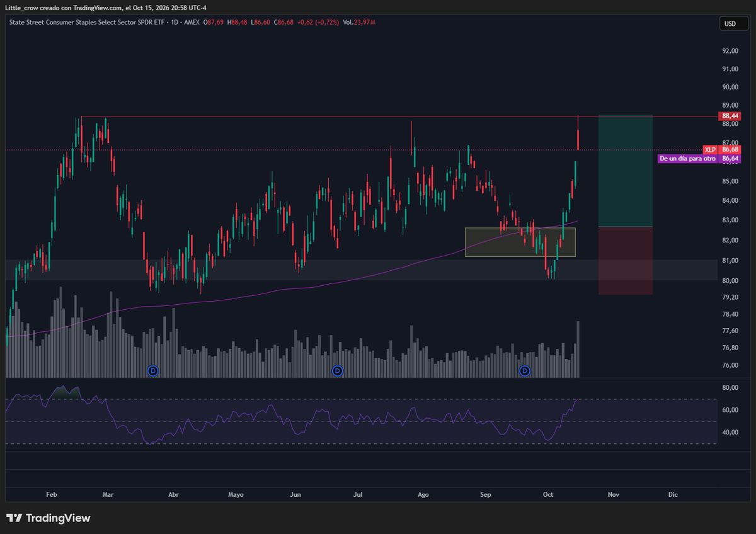Click the 89,00 price scale label
756x534 pixels.
click(730, 105)
